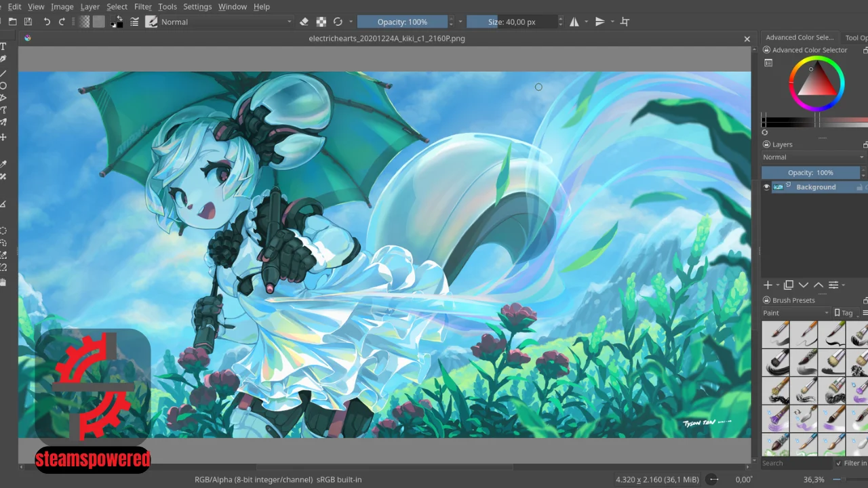This screenshot has width=868, height=488.
Task: Move layer down arrow
Action: [x=804, y=285]
